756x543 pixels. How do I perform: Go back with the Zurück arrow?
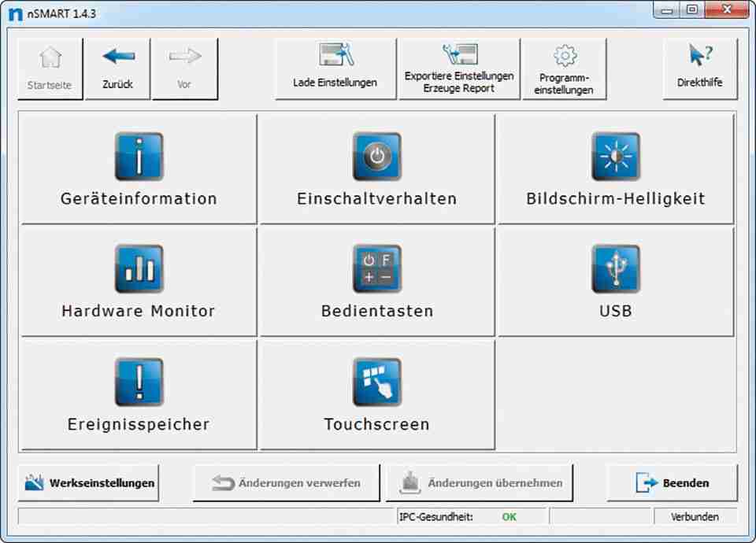(118, 68)
